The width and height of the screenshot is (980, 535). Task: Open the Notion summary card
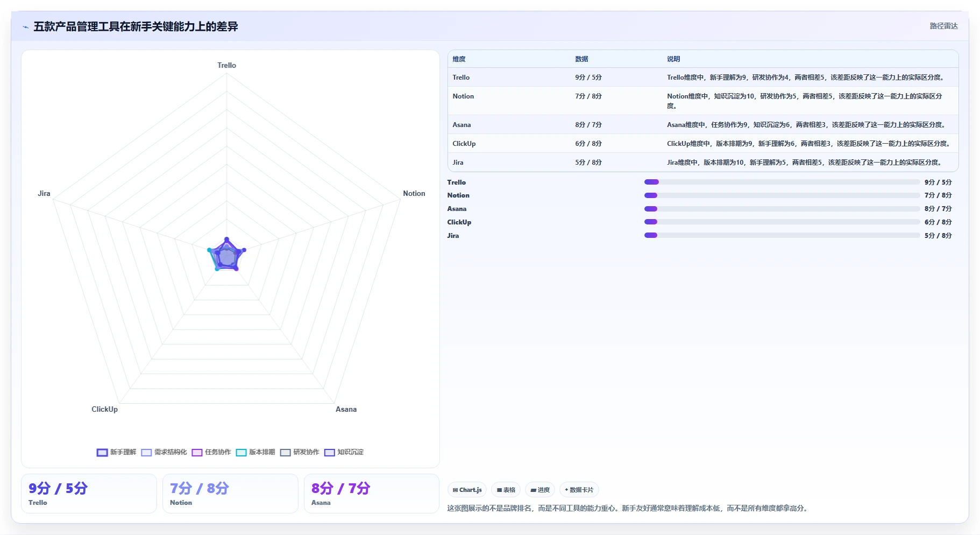(x=230, y=494)
